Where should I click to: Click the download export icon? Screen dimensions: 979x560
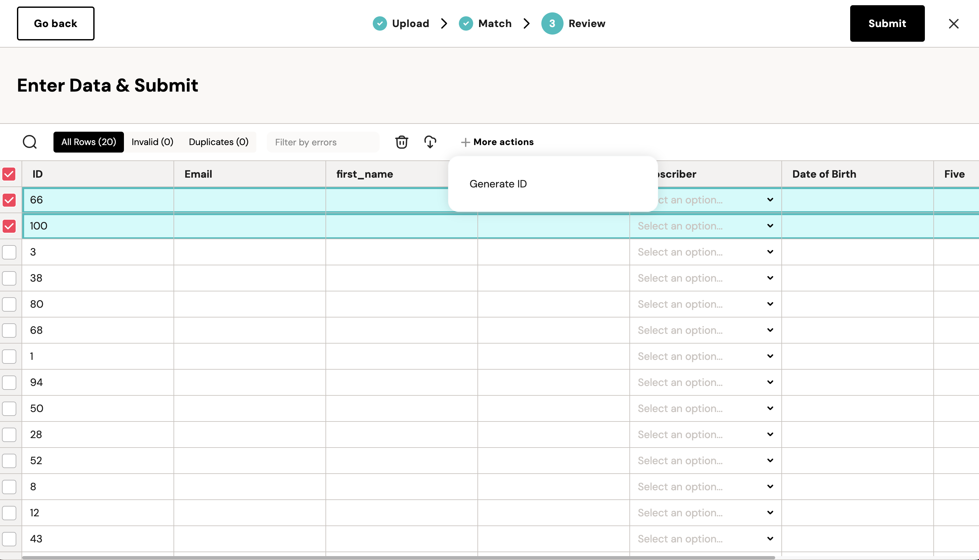pyautogui.click(x=430, y=142)
